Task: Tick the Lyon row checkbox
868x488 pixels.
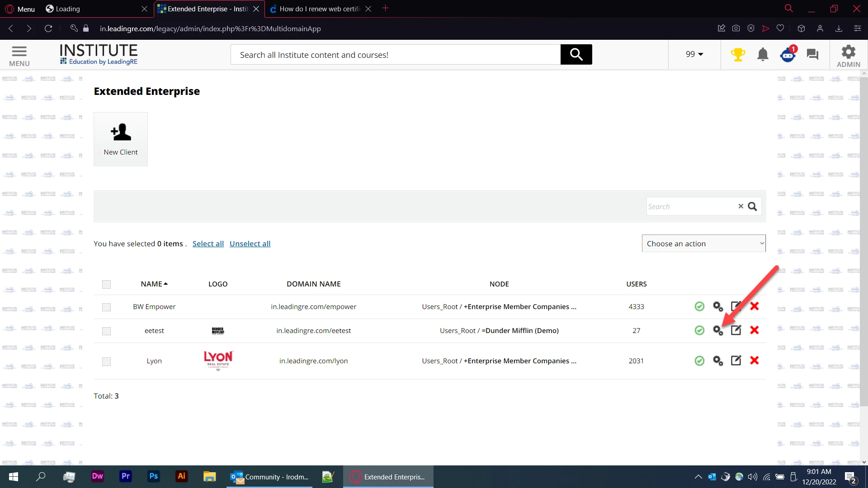Action: tap(106, 361)
